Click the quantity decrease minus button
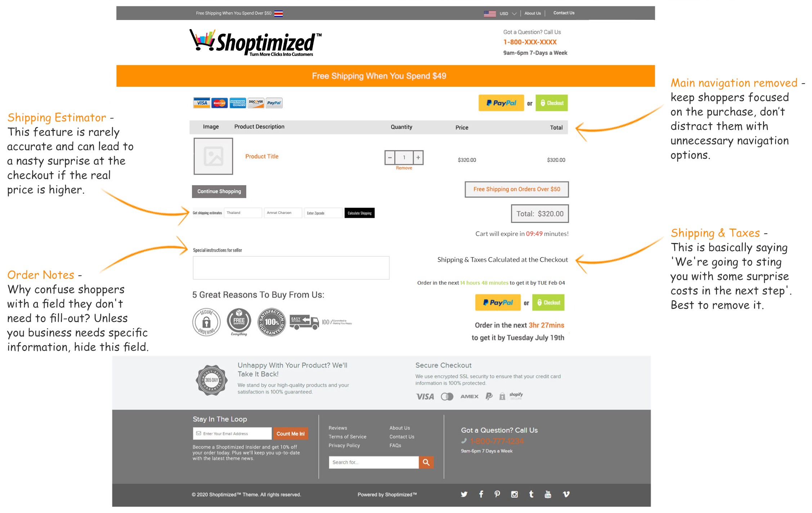Viewport: 812px width, 513px height. click(389, 157)
